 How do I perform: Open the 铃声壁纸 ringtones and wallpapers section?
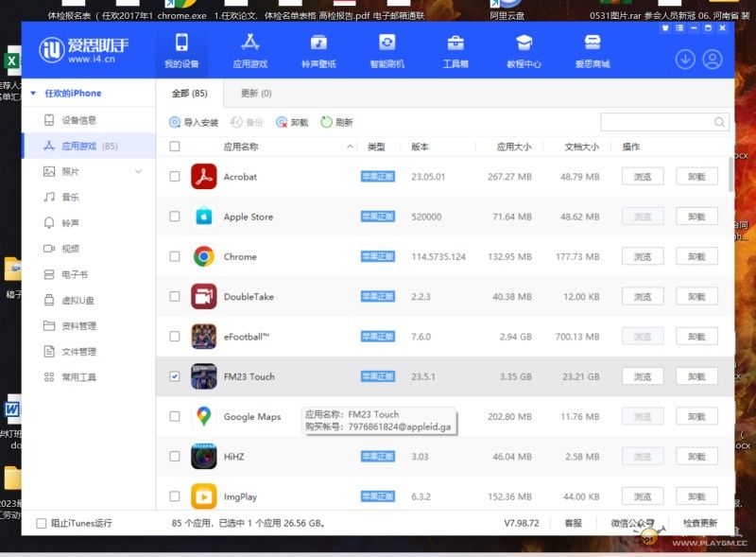click(x=318, y=50)
